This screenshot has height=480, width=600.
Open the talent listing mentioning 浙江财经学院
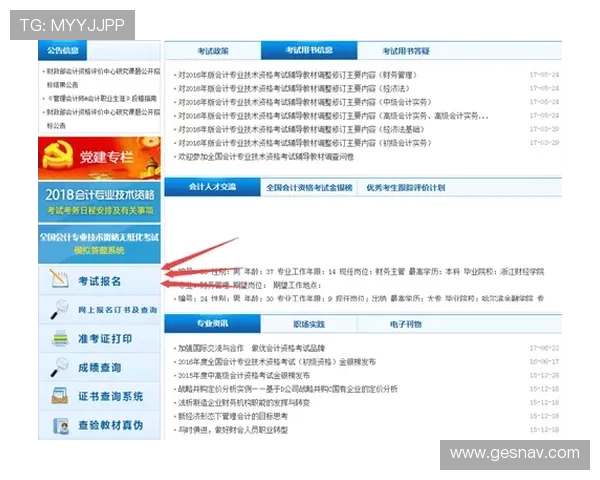(x=361, y=278)
